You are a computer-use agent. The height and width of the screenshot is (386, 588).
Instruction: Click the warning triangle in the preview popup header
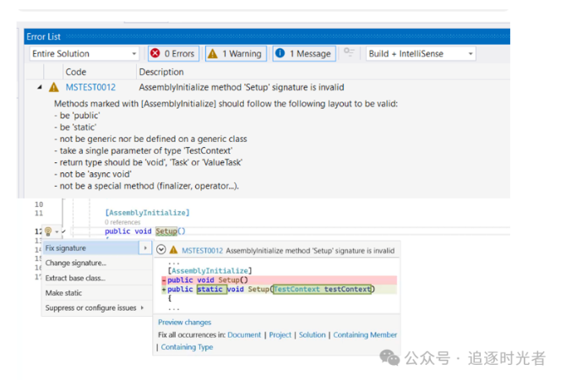173,249
